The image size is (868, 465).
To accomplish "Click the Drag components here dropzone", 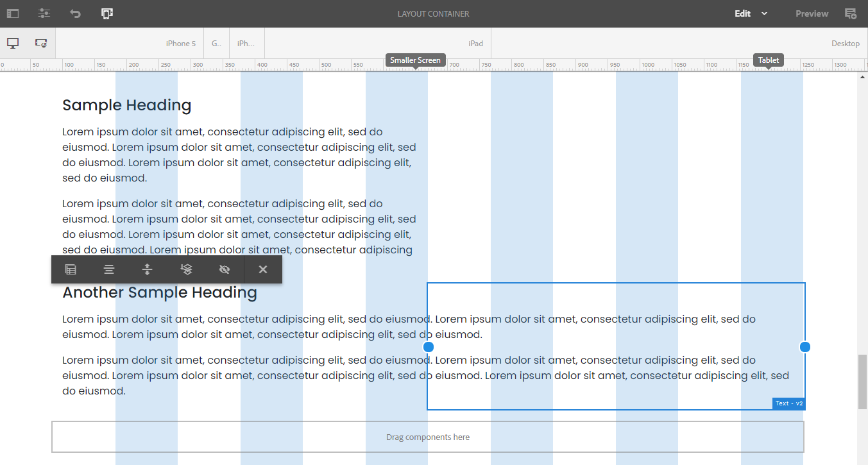I will point(428,437).
